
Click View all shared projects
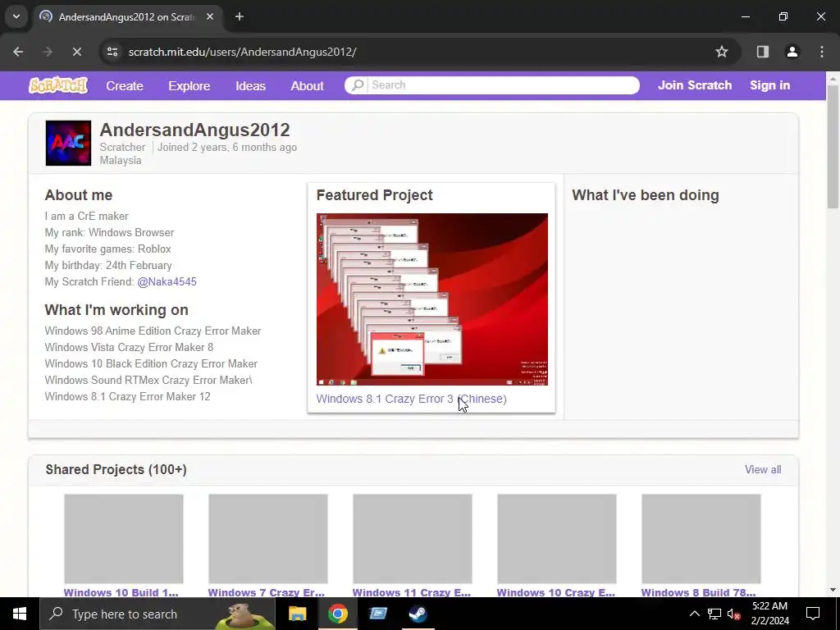[x=762, y=469]
